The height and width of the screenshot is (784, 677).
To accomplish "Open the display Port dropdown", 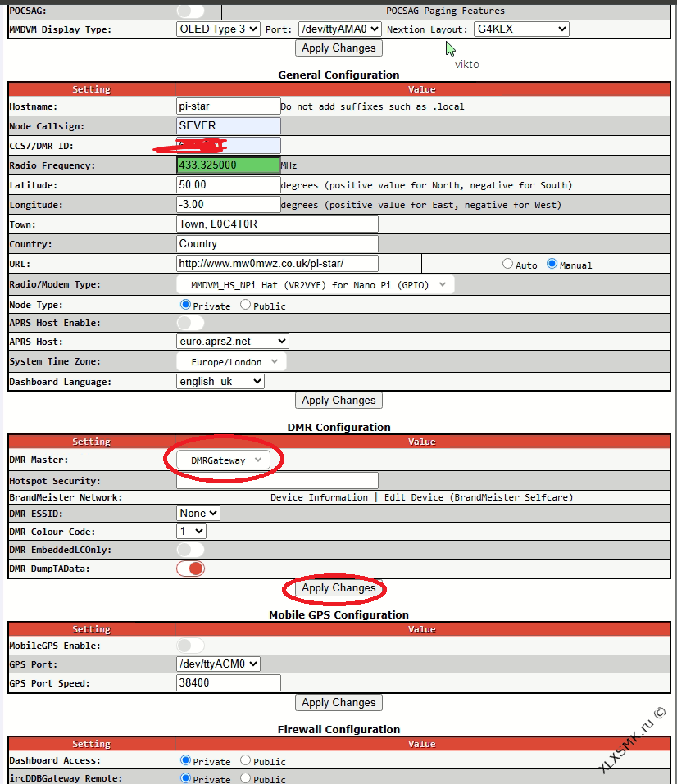I will click(340, 29).
